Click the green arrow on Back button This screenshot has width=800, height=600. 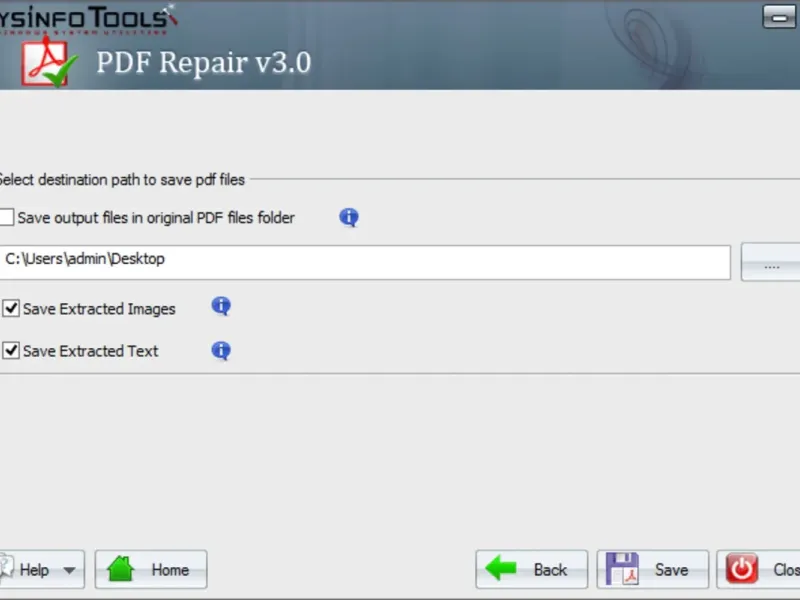[501, 568]
